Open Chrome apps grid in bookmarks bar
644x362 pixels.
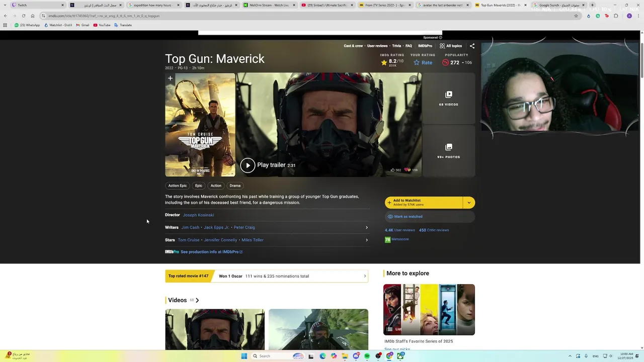(x=5, y=25)
